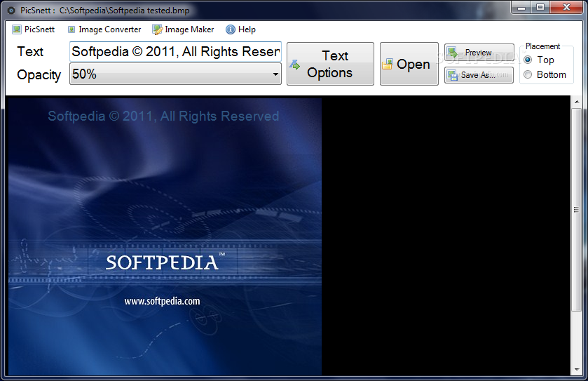Image resolution: width=588 pixels, height=381 pixels.
Task: Click the scroll up arrow
Action: point(576,102)
